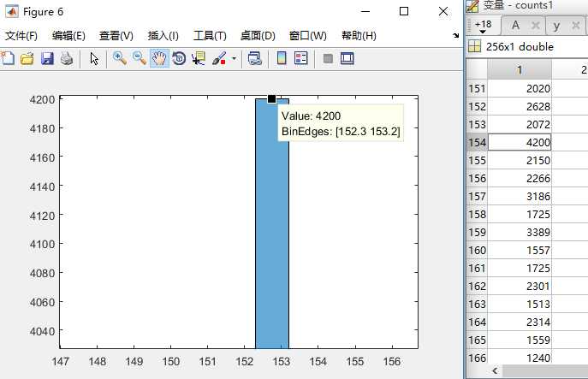
Task: Click the Value: 4200 data tip box
Action: coord(341,123)
